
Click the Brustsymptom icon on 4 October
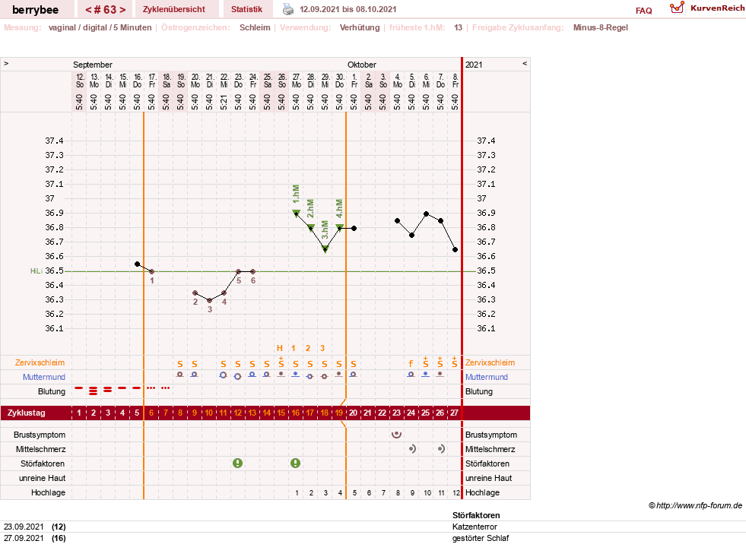point(396,435)
